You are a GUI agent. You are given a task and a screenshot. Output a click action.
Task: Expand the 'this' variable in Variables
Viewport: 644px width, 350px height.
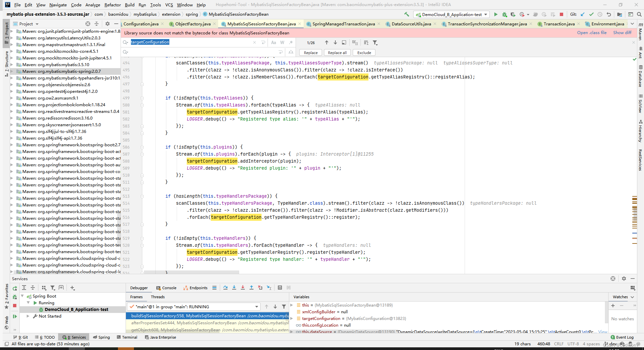pyautogui.click(x=292, y=305)
